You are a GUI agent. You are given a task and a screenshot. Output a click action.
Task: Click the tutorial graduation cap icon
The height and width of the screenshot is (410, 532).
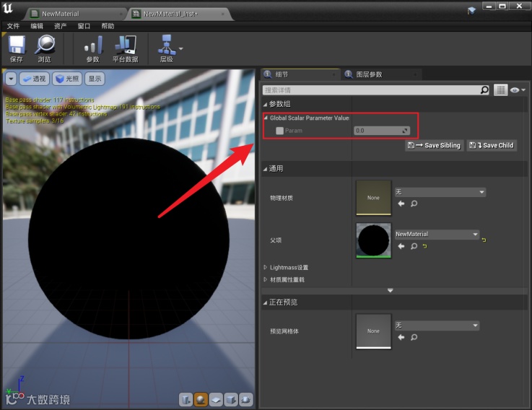pyautogui.click(x=471, y=11)
